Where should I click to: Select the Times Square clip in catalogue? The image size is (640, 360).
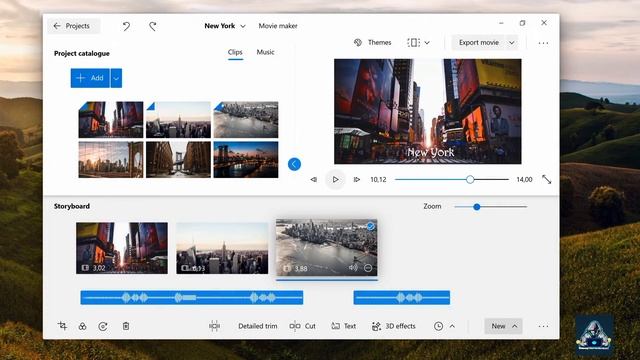pyautogui.click(x=111, y=120)
